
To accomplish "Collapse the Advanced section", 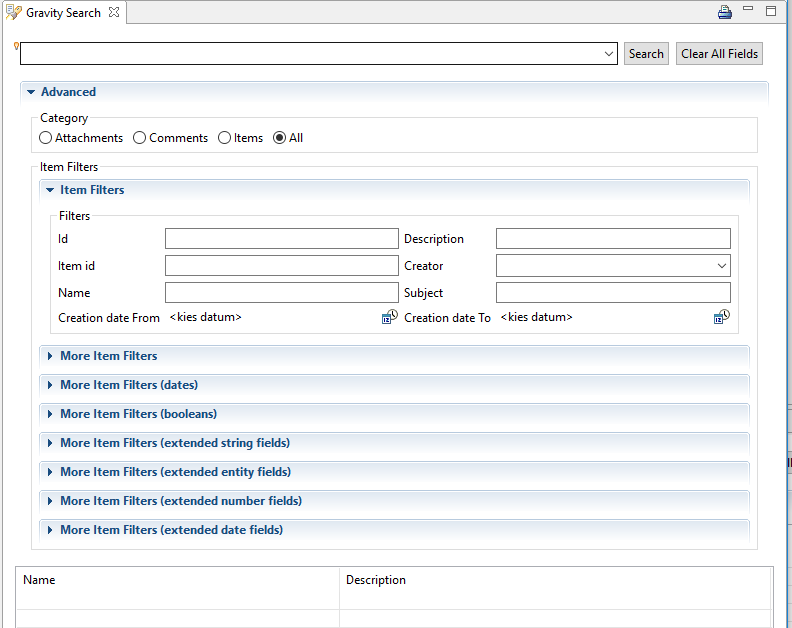I will pyautogui.click(x=31, y=92).
